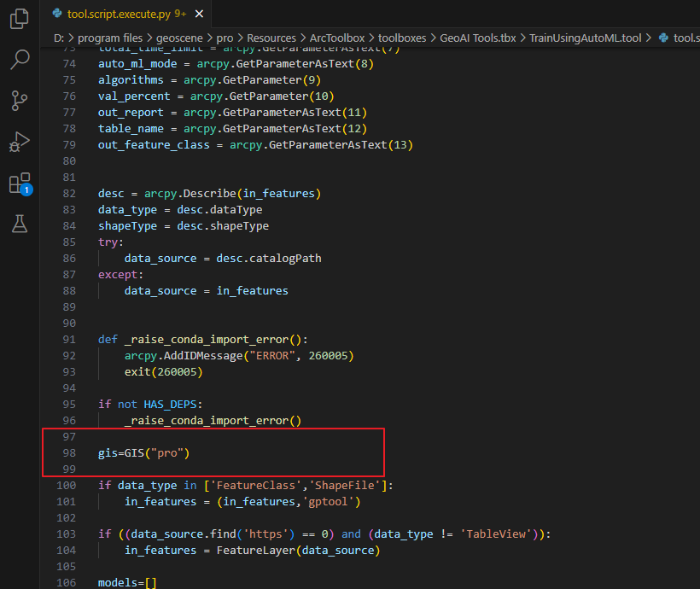Select the tool.script.execute.py editor tab

tap(126, 14)
